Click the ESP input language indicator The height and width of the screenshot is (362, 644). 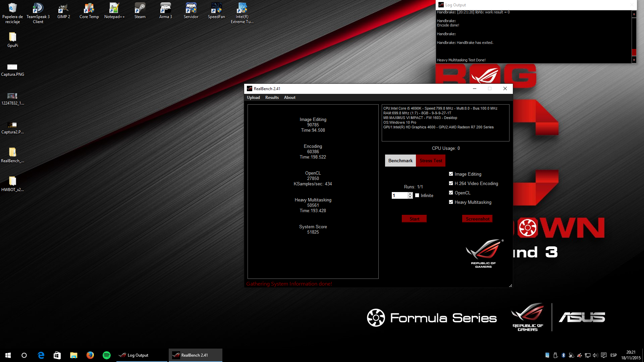click(613, 355)
